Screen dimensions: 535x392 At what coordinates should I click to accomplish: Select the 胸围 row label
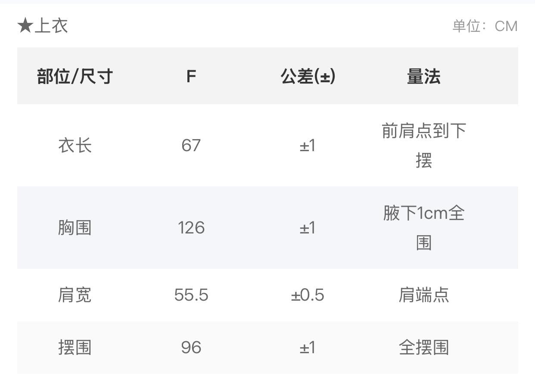point(75,227)
